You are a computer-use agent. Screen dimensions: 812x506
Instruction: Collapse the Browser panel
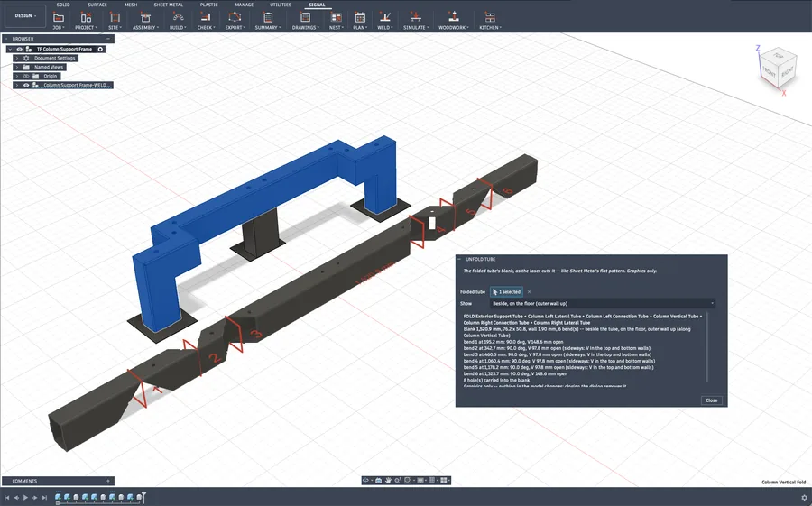pos(5,39)
